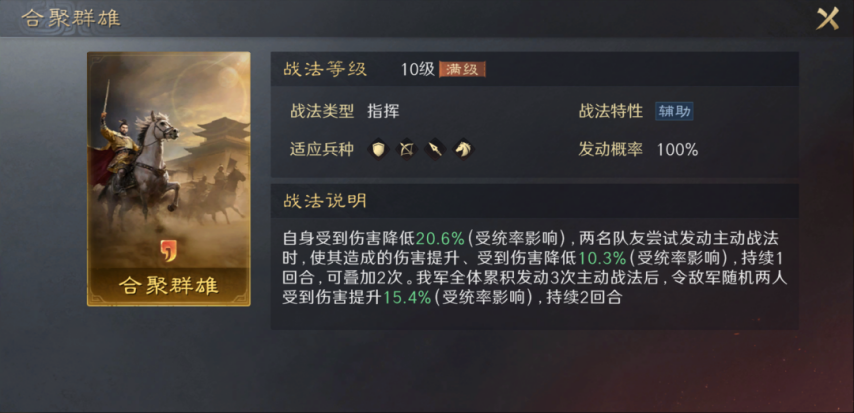
Task: Tap the 合聚群雄 name banner on card
Action: pyautogui.click(x=169, y=286)
